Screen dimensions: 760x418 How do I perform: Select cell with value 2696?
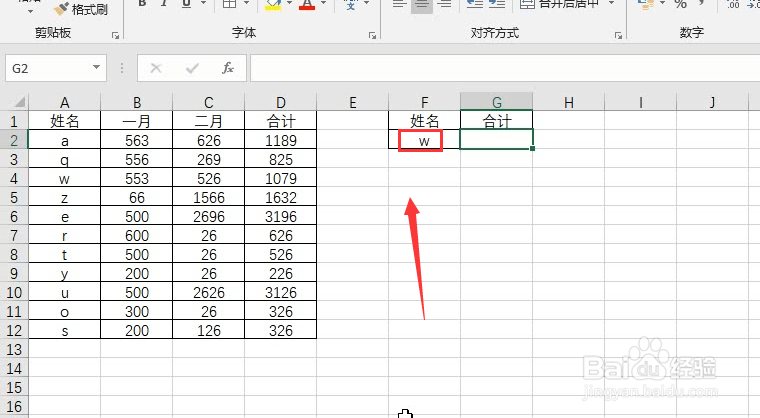[x=209, y=216]
